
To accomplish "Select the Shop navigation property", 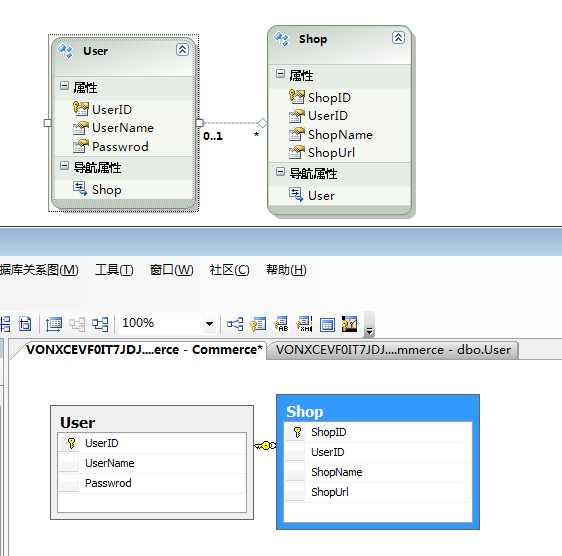I will (106, 190).
